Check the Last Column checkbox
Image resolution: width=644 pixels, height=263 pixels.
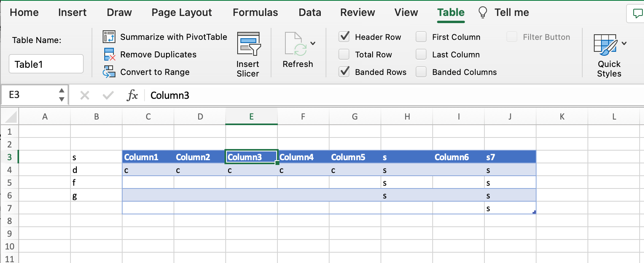point(421,54)
